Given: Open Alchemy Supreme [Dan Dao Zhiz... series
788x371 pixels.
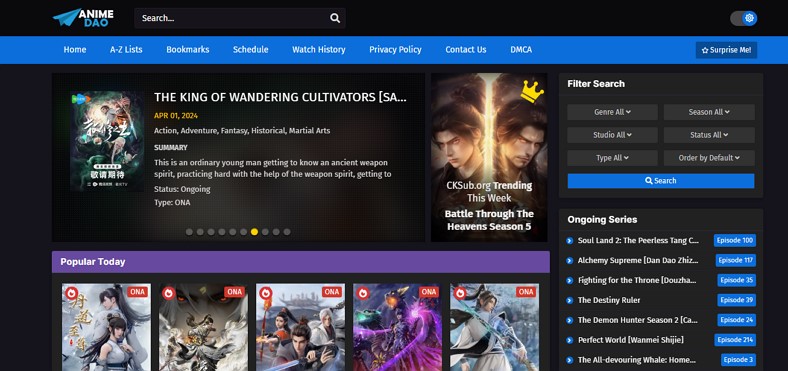Looking at the screenshot, I should pyautogui.click(x=638, y=260).
